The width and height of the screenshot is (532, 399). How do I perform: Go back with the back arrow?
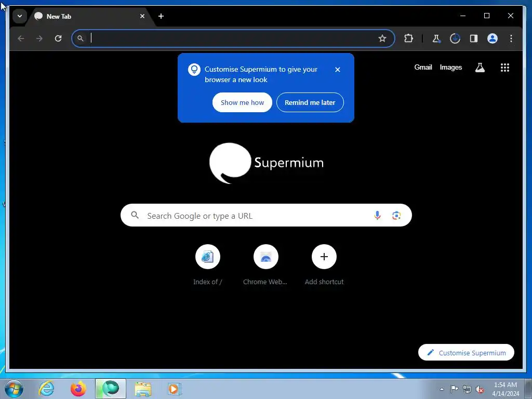[21, 38]
